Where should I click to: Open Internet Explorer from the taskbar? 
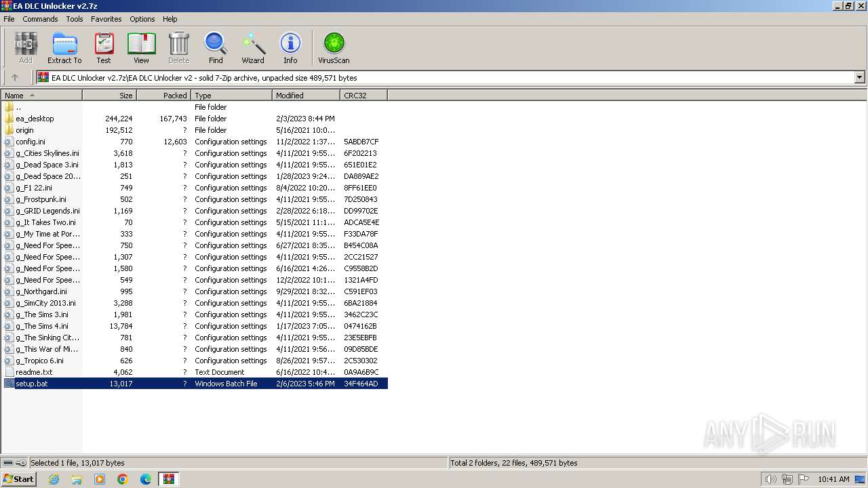coord(54,479)
